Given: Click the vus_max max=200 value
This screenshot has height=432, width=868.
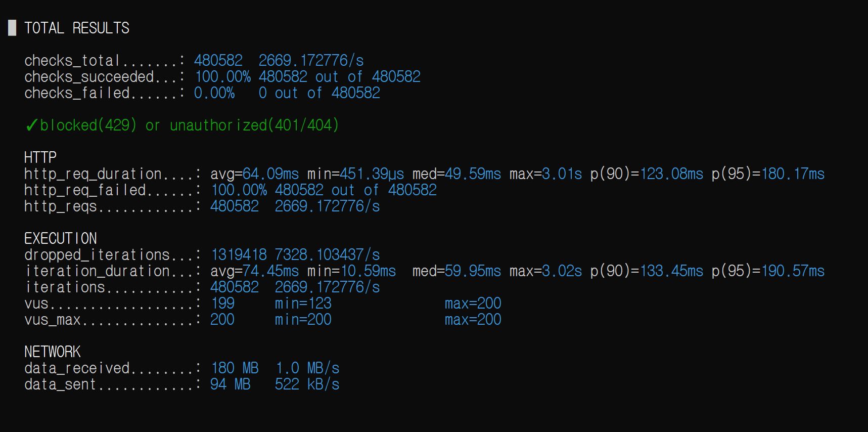Looking at the screenshot, I should coord(473,320).
